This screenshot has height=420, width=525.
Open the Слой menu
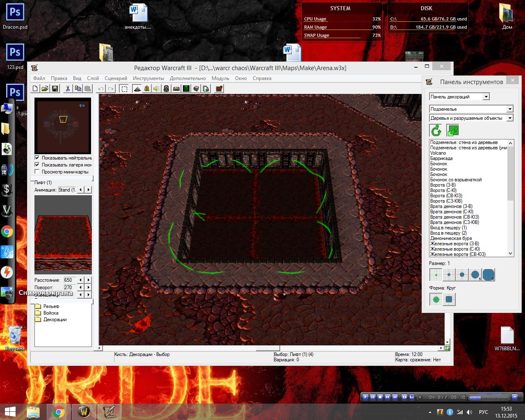93,78
